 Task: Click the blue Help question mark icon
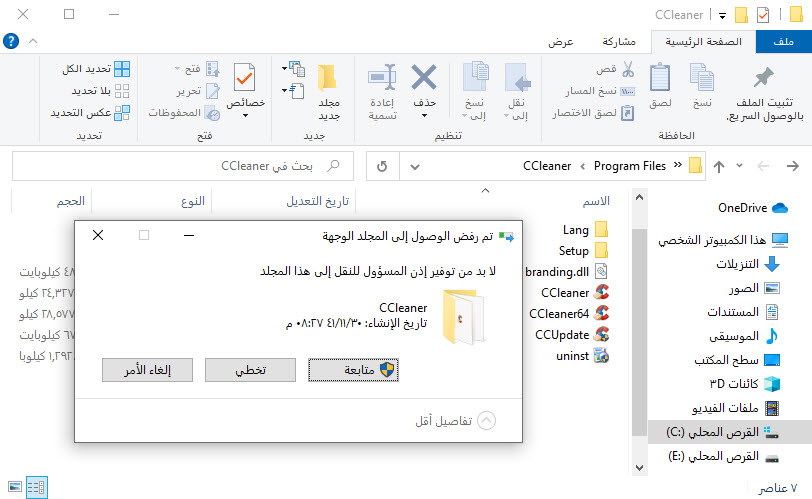(11, 41)
